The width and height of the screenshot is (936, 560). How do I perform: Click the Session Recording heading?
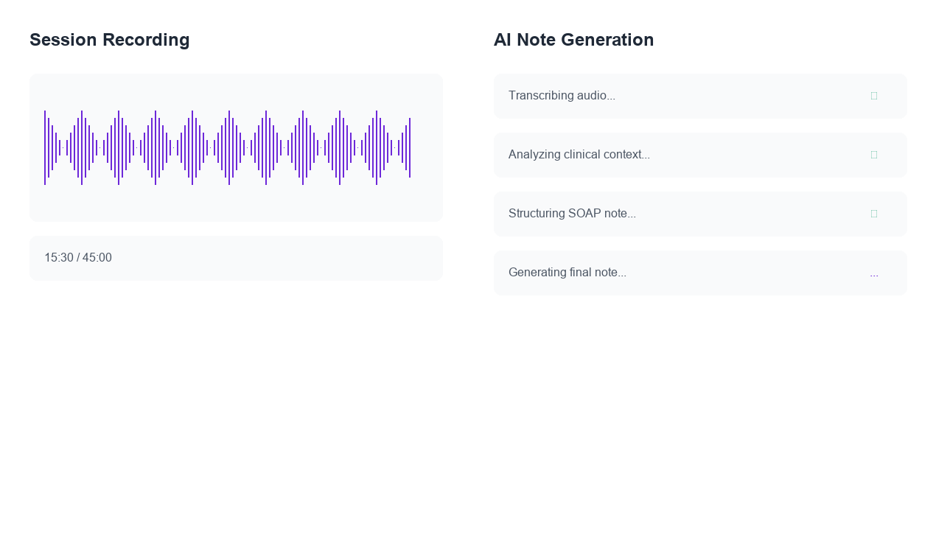110,40
